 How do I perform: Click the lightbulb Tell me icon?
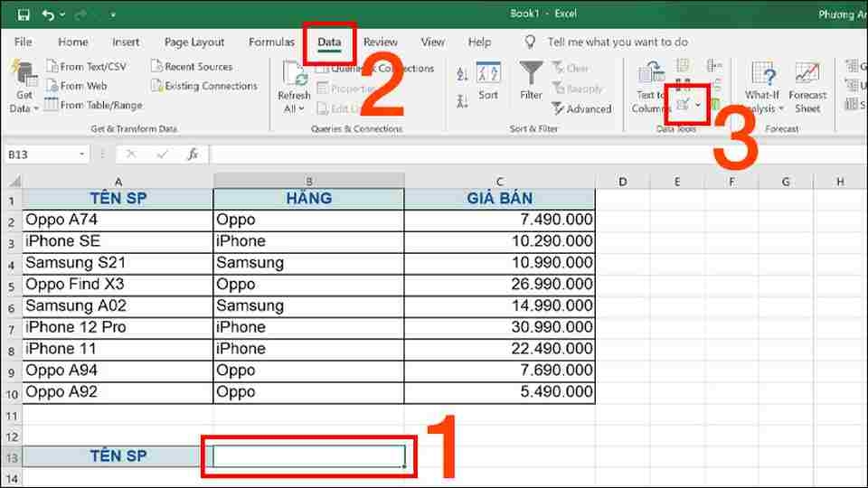click(530, 42)
